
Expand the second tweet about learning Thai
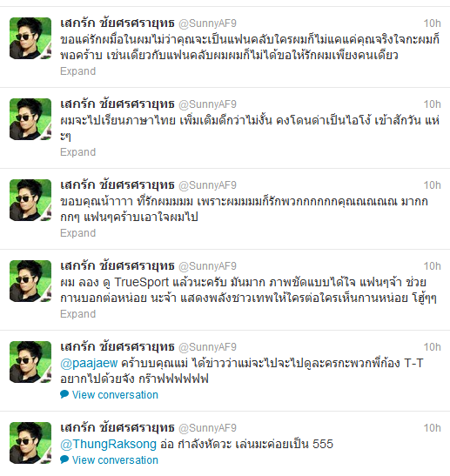[x=77, y=151]
